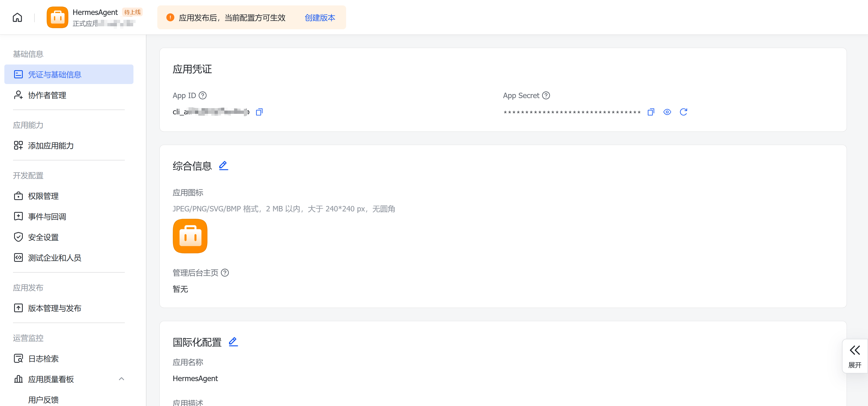Open 凭证与基础信息 in sidebar

[69, 75]
